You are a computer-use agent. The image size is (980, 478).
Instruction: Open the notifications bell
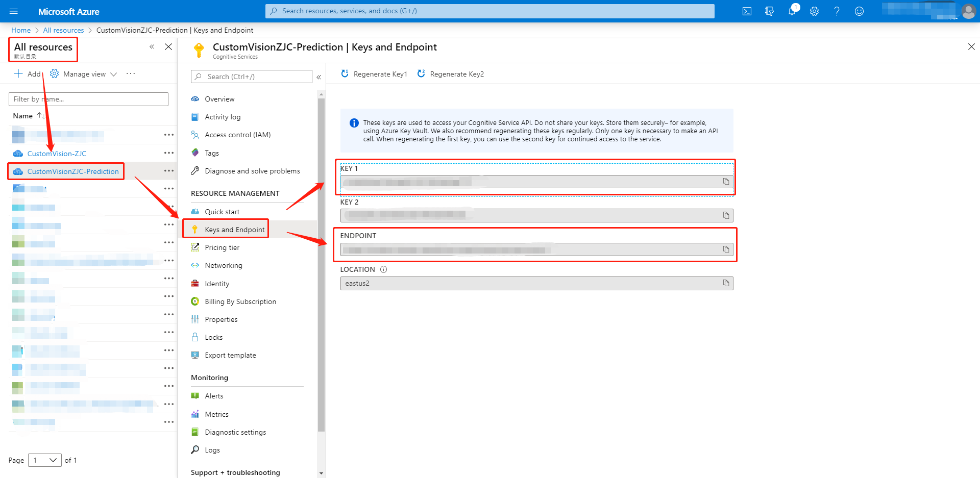[792, 11]
